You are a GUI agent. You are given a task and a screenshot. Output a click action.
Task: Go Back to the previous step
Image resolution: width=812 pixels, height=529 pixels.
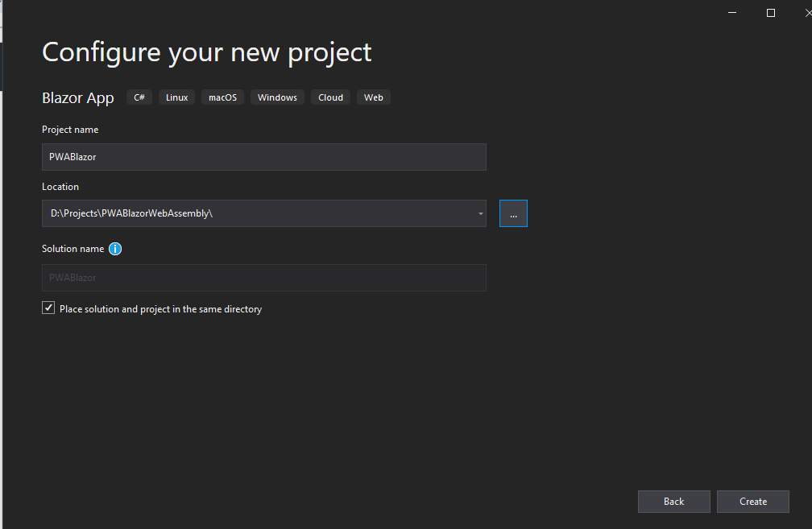[673, 502]
